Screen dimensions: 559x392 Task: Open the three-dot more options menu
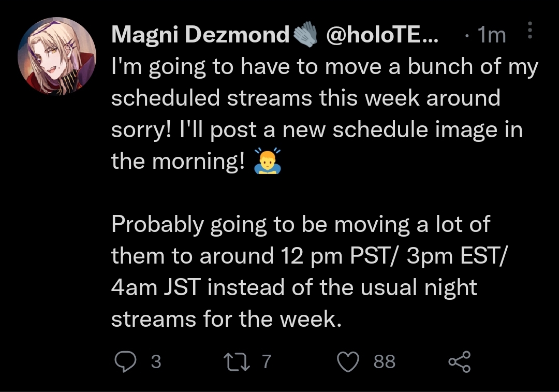(529, 32)
